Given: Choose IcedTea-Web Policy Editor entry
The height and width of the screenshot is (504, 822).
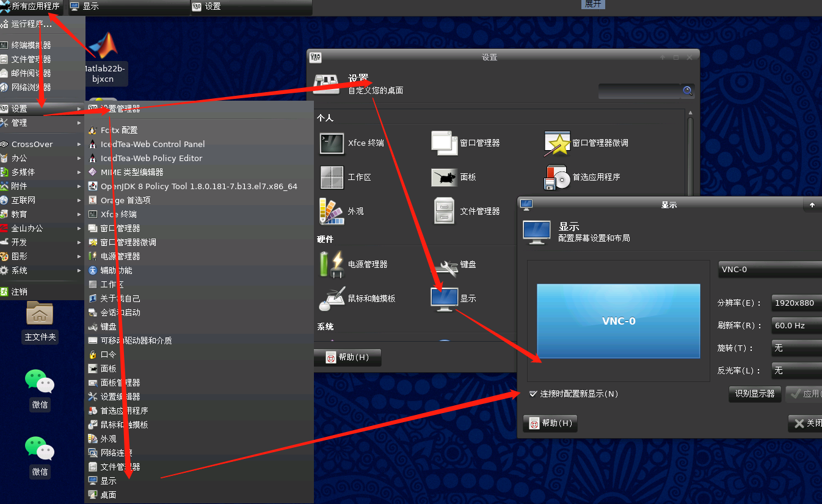Looking at the screenshot, I should click(x=199, y=158).
